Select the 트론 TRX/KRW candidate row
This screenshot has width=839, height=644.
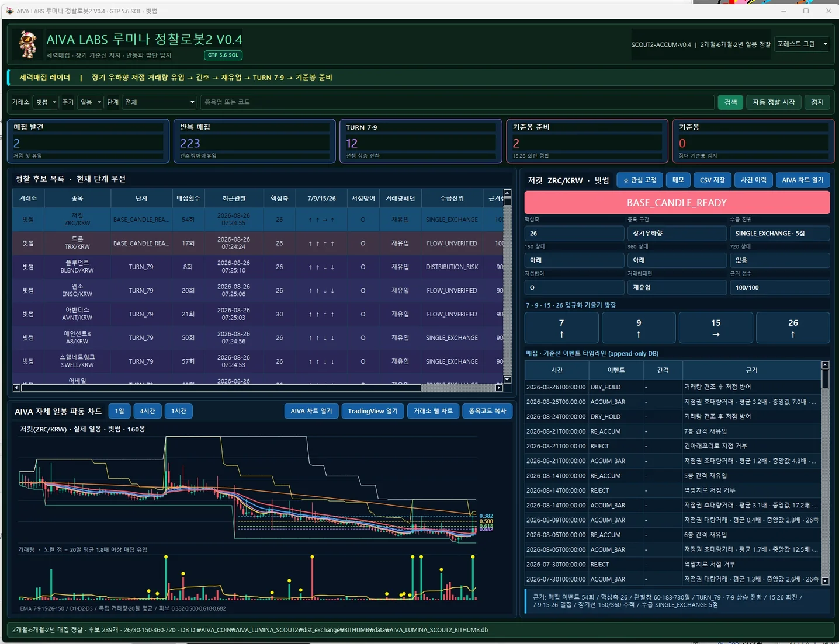click(x=257, y=243)
